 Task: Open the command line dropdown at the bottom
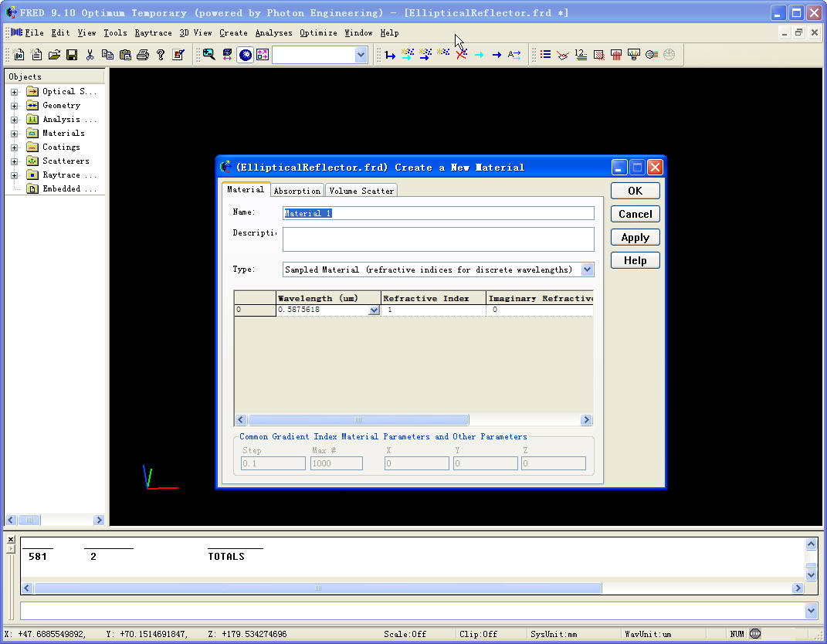(812, 611)
